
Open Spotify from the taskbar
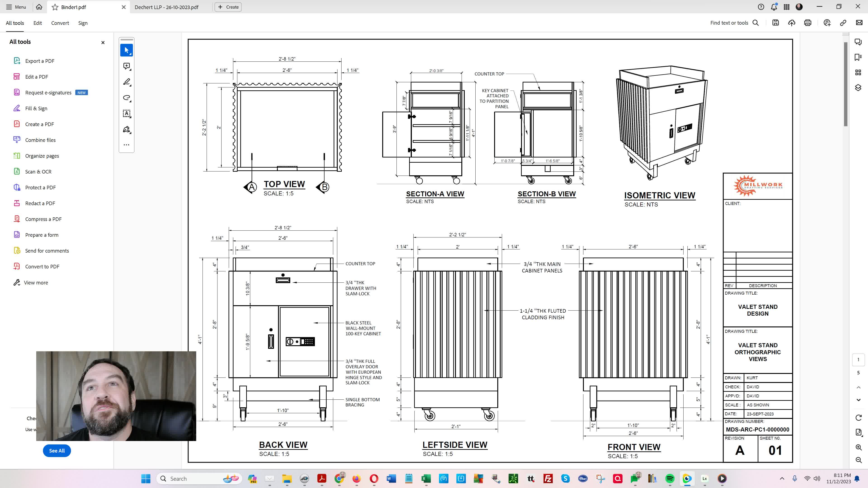tap(670, 479)
